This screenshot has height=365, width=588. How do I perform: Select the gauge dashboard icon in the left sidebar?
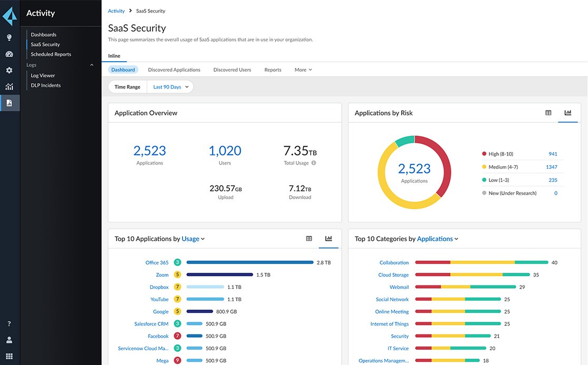pos(8,53)
